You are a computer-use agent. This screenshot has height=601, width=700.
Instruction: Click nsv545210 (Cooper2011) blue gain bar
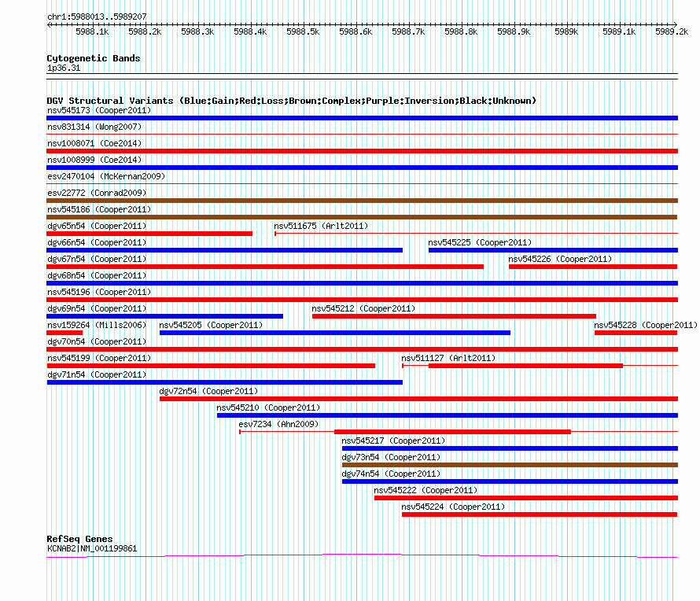448,415
